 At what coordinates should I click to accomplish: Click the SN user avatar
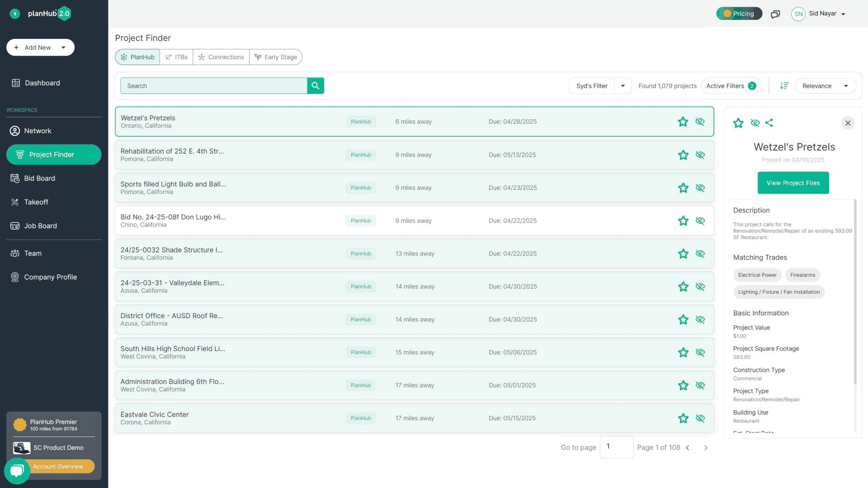(x=798, y=14)
